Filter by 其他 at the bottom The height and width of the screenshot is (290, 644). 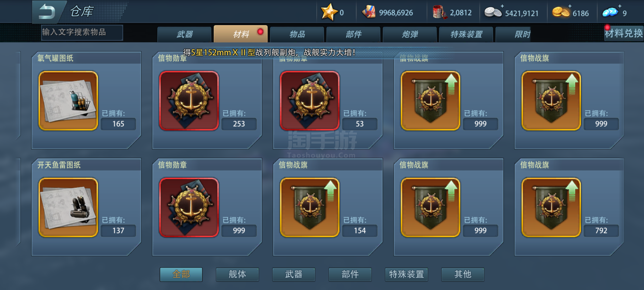tap(463, 274)
